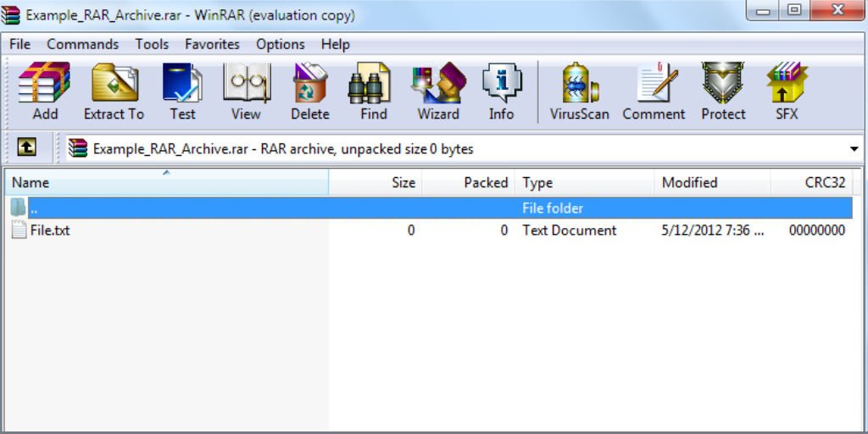Open the File menu
This screenshot has width=868, height=434.
[x=20, y=44]
